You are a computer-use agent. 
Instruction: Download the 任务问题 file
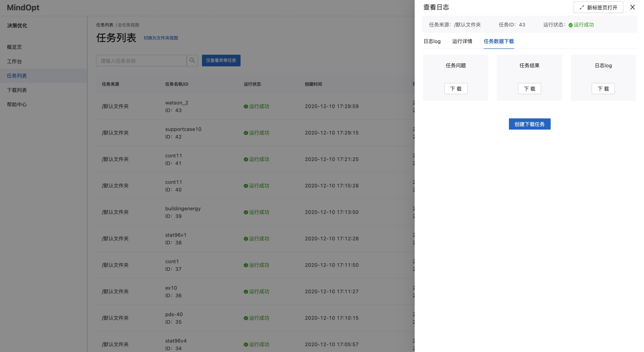click(456, 89)
